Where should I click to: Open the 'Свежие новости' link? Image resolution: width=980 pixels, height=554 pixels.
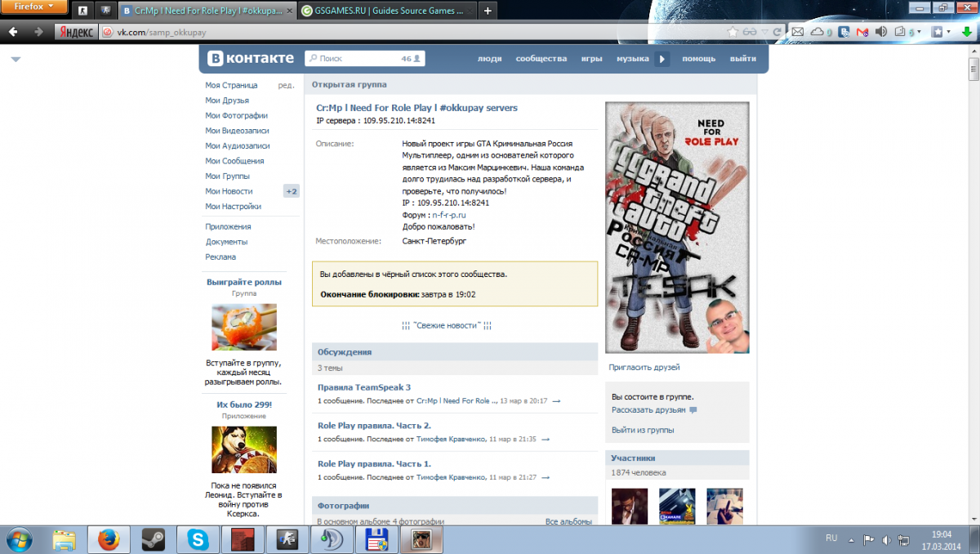[x=447, y=325]
